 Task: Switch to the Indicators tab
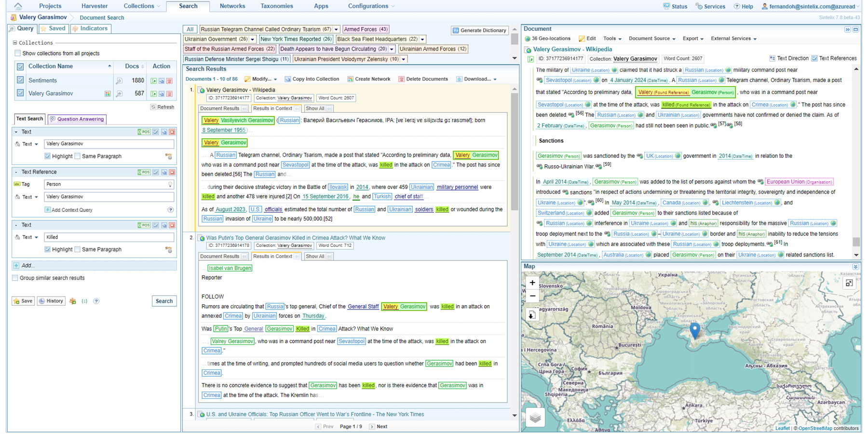coord(90,28)
